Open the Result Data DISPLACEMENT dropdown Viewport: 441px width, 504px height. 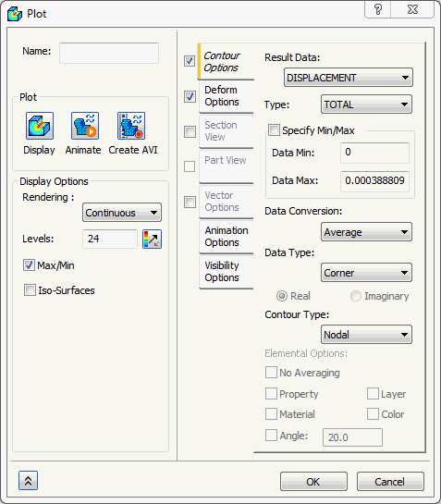tap(349, 78)
